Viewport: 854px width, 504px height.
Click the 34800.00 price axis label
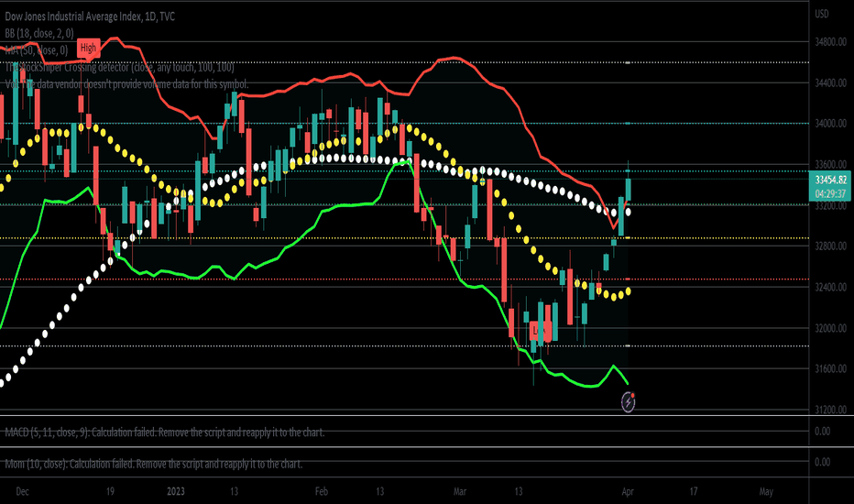[830, 42]
